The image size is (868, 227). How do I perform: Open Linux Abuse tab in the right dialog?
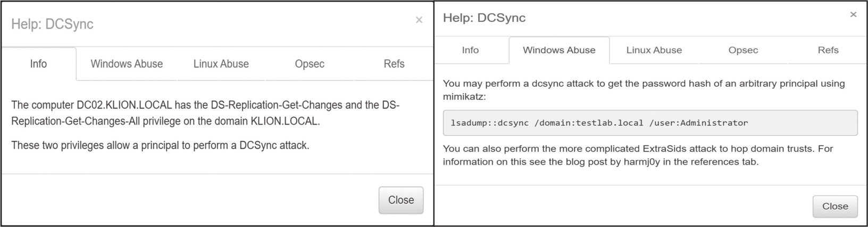pyautogui.click(x=654, y=50)
